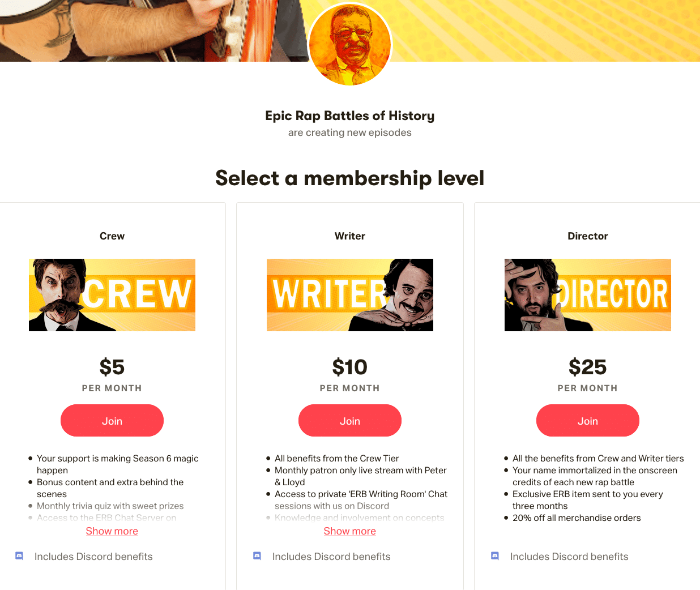
Task: Join the $25 Director membership
Action: 588,421
